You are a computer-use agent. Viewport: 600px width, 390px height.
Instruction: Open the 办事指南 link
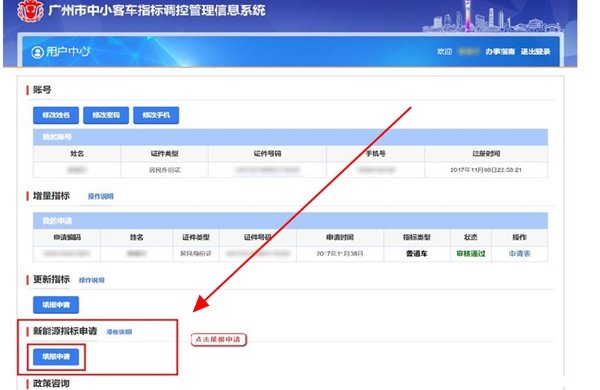[x=500, y=51]
